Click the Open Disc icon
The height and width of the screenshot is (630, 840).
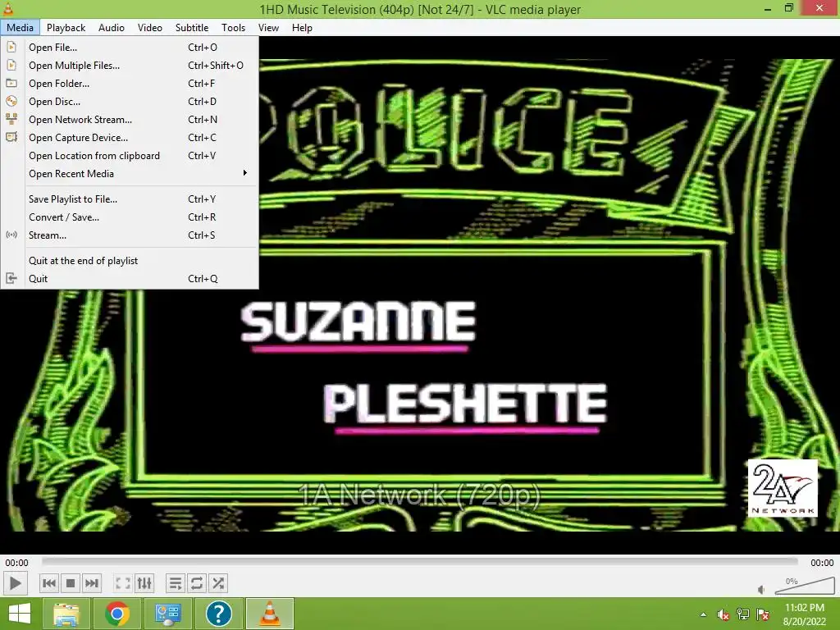pyautogui.click(x=11, y=101)
